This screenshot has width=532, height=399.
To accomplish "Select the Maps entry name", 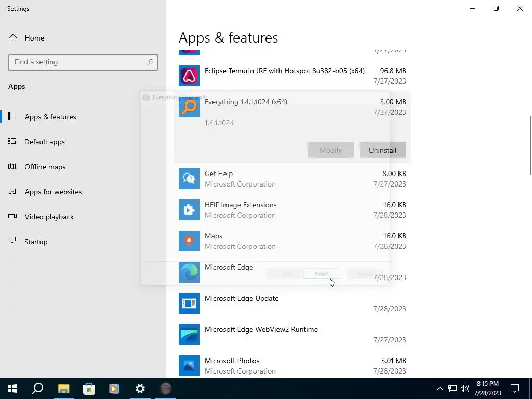I will click(214, 236).
